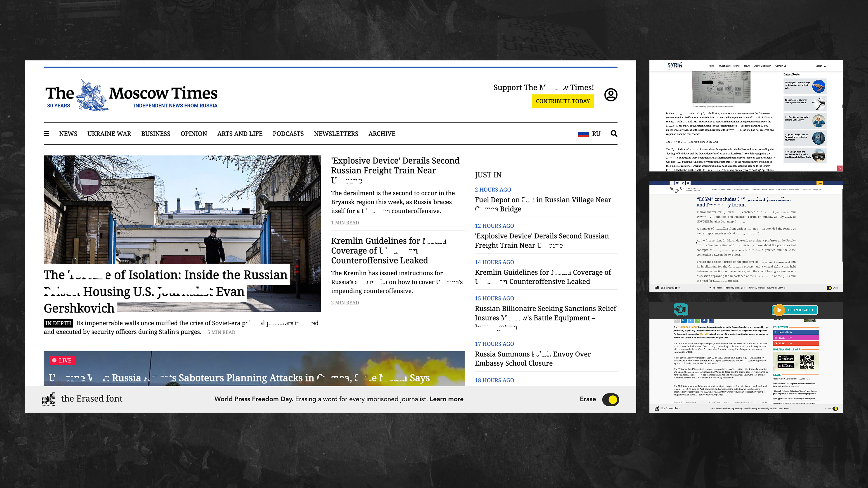Open Investigative Reports in Syria Indicator nav
Viewport: 868px width, 488px height.
tap(729, 66)
